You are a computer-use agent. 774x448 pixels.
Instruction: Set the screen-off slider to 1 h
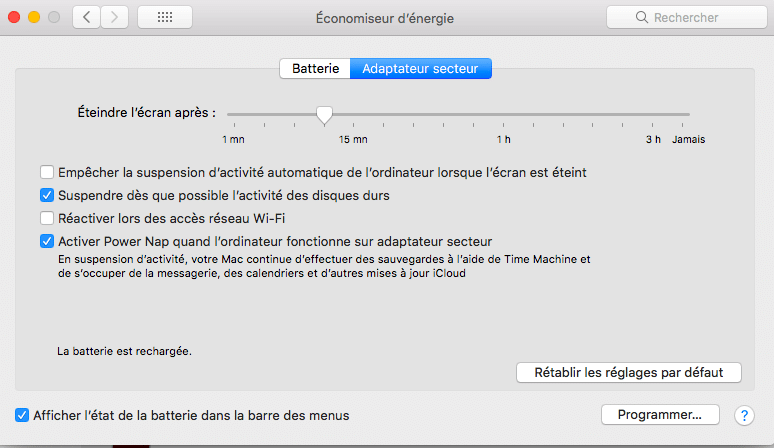coord(503,114)
